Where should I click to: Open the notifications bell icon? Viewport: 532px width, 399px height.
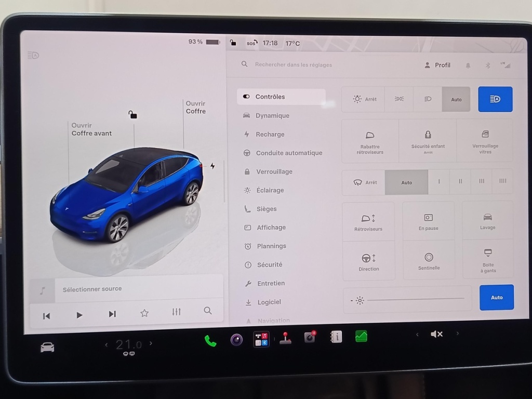point(468,65)
